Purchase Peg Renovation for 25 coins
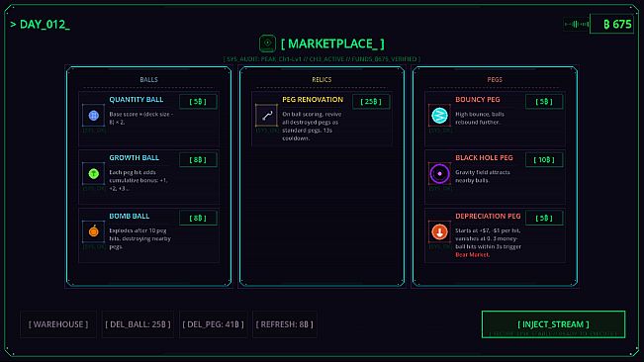 (x=371, y=101)
